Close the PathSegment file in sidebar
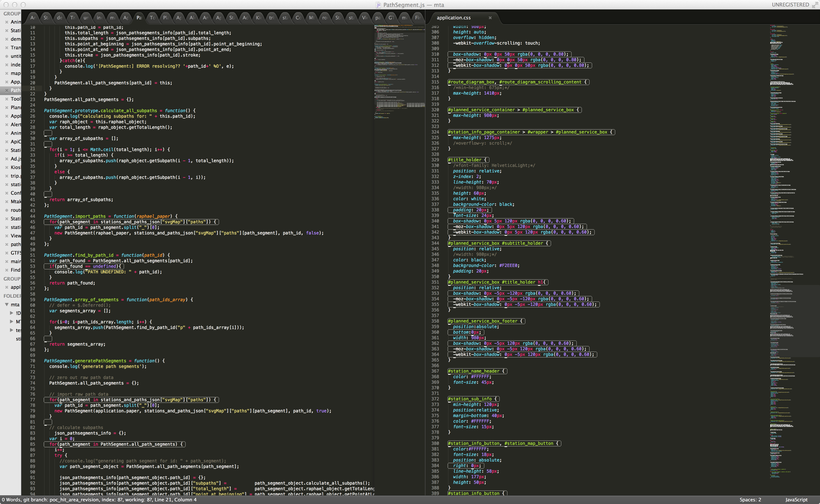 click(6, 90)
